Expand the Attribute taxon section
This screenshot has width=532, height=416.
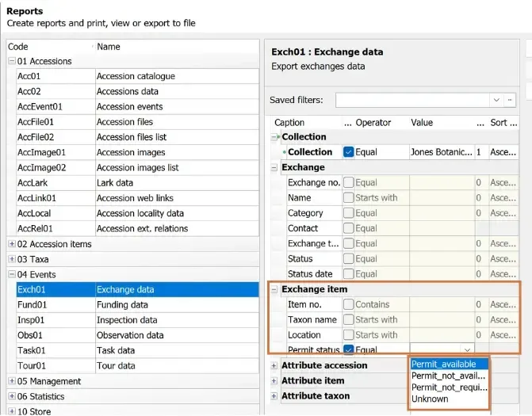click(274, 396)
